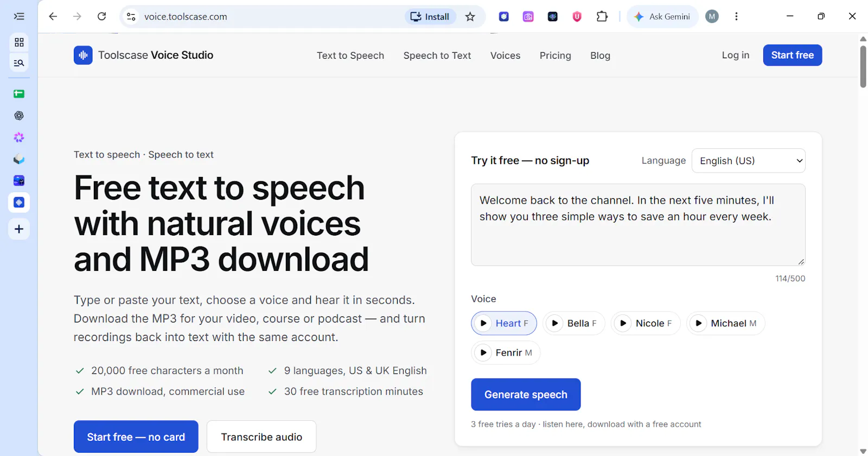Play the Nicole voice sample
Screen dimensions: 868x456
tap(623, 323)
